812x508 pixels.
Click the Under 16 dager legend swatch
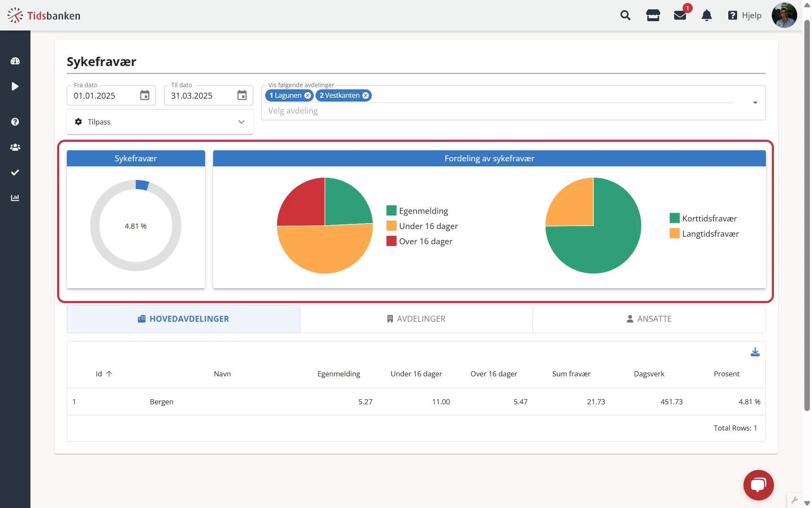pyautogui.click(x=391, y=226)
